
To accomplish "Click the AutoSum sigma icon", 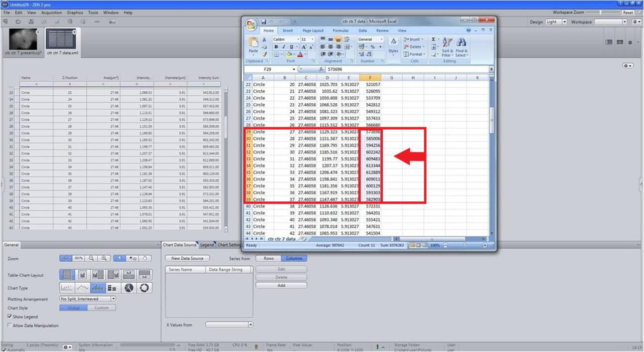I will 433,39.
